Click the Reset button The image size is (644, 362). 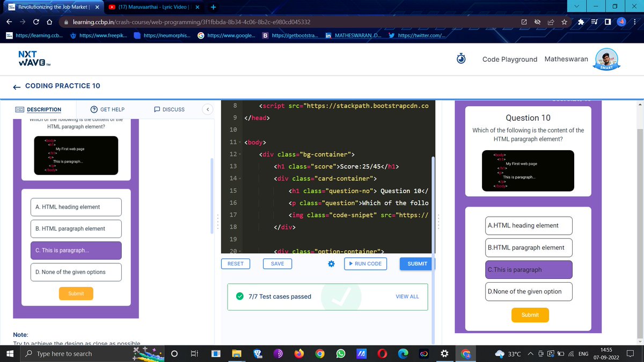(236, 264)
